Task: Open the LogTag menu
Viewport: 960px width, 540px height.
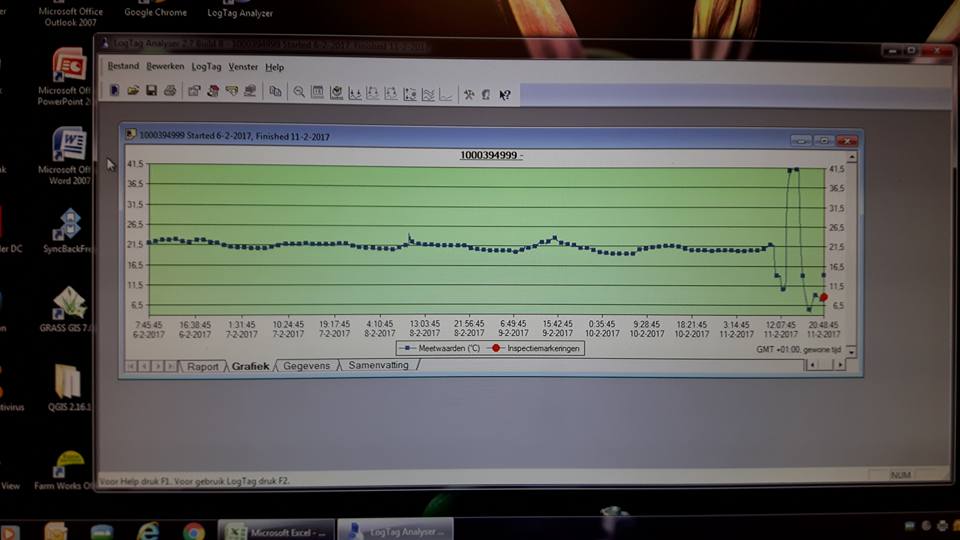Action: [x=206, y=67]
